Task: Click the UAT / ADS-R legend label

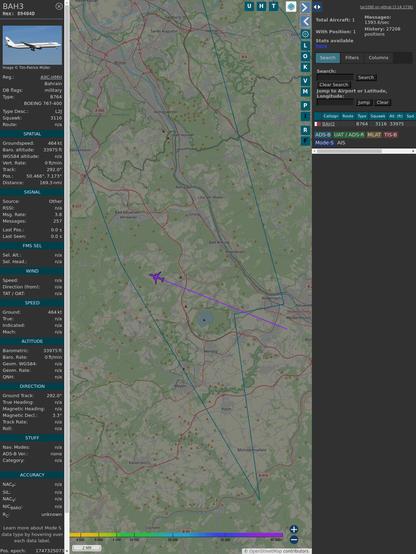Action: pos(349,135)
